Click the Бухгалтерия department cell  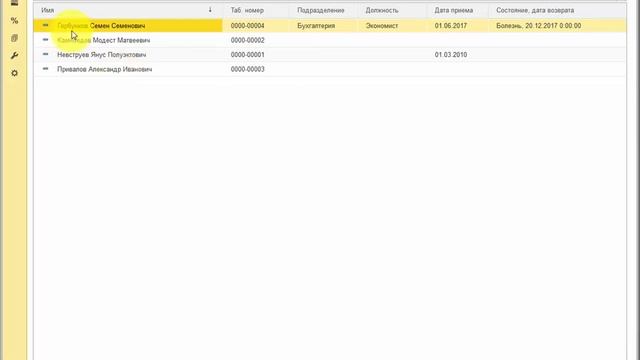click(316, 26)
